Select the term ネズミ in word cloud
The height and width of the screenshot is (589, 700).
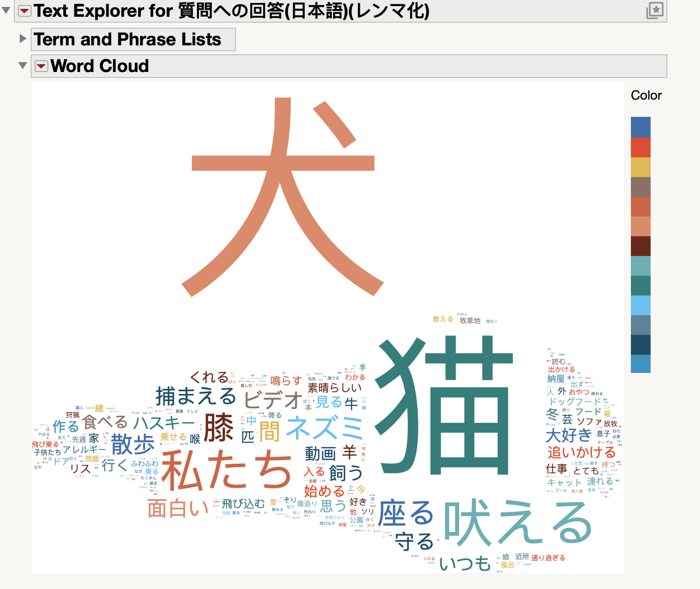tap(325, 428)
